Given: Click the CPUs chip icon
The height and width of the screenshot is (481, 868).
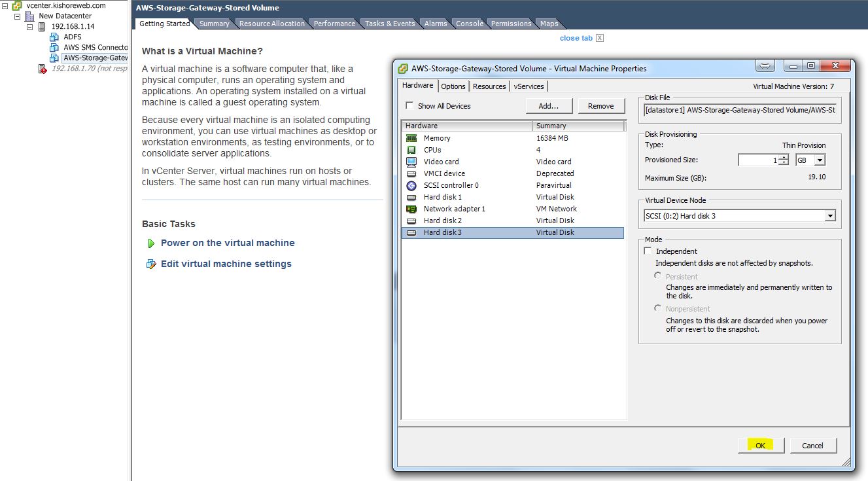Looking at the screenshot, I should point(411,150).
